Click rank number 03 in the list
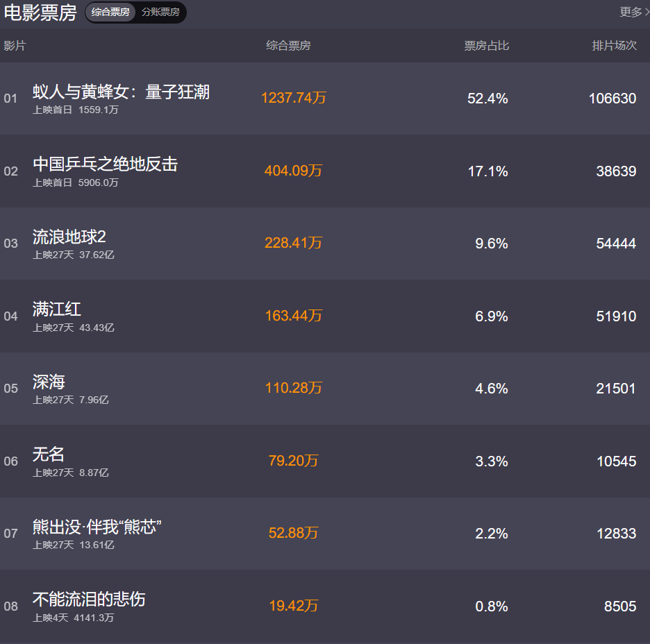650x644 pixels. tap(11, 244)
